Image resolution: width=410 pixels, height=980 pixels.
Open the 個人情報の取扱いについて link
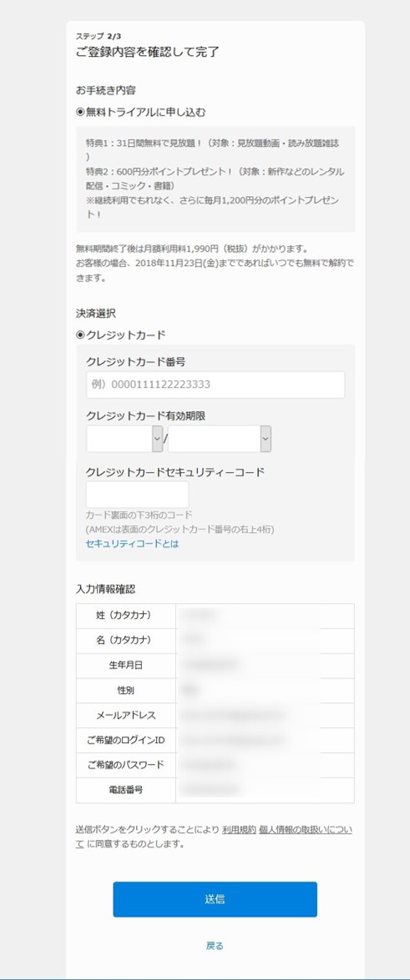(214, 837)
